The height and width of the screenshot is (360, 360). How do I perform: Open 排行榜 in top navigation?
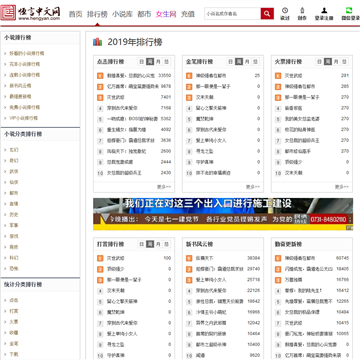click(97, 14)
